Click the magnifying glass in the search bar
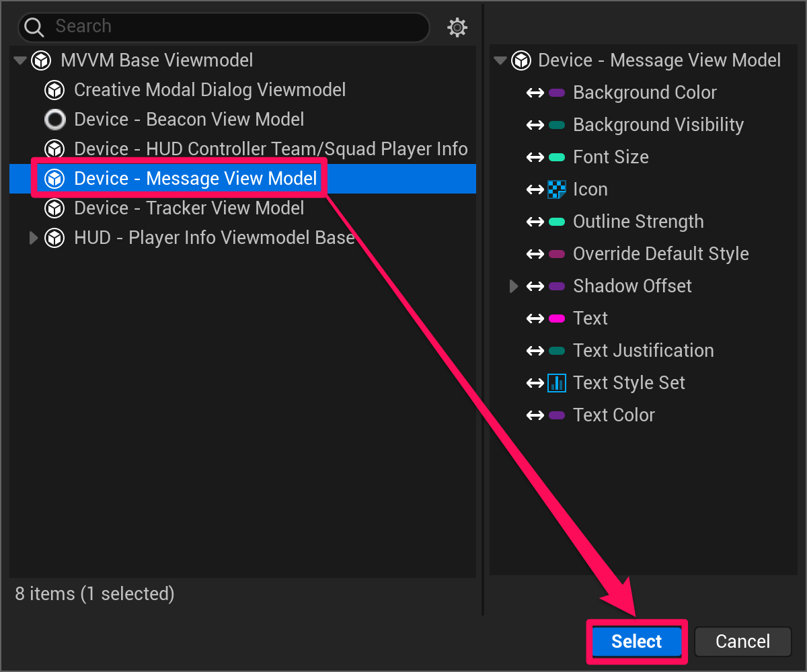 pyautogui.click(x=34, y=26)
